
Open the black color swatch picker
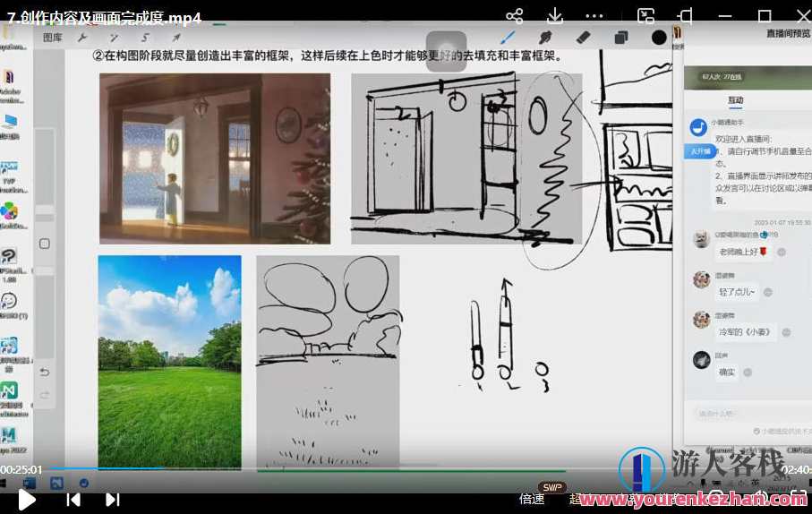click(x=660, y=38)
